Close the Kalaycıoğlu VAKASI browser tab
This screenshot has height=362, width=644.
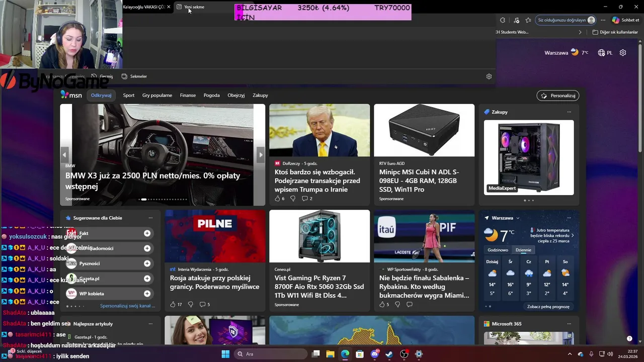click(x=169, y=7)
